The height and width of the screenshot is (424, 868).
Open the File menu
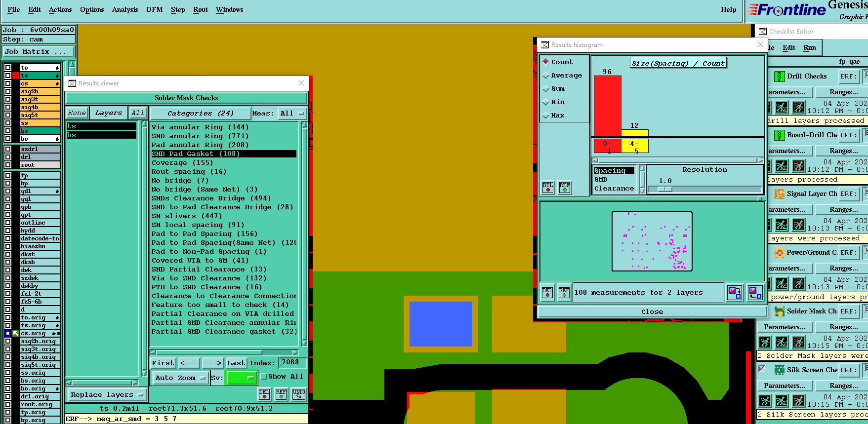(14, 9)
